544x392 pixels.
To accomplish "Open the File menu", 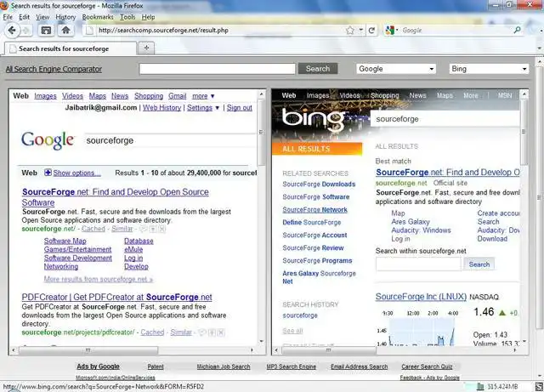I will point(8,17).
